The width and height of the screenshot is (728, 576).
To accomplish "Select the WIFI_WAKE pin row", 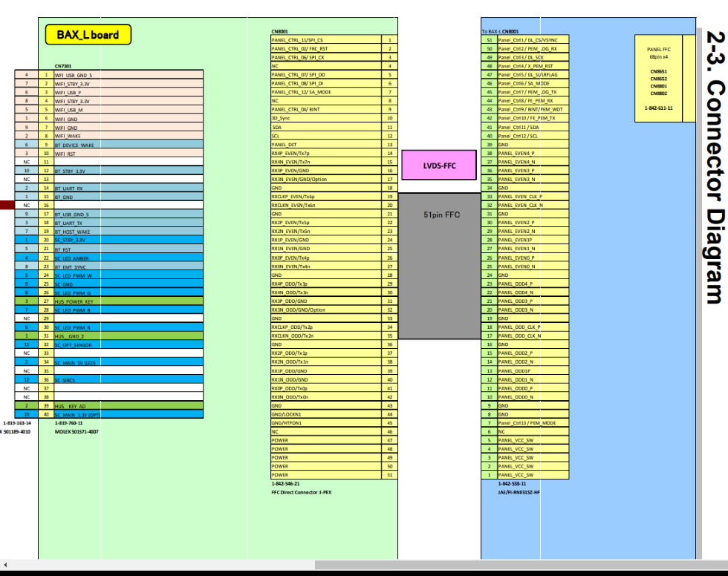I will (119, 136).
